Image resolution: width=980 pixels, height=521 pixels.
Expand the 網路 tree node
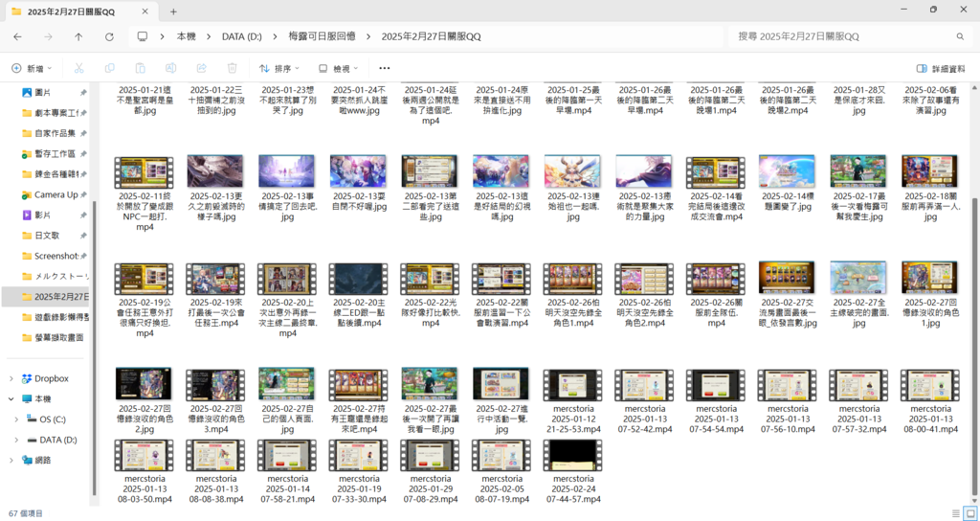[11, 461]
